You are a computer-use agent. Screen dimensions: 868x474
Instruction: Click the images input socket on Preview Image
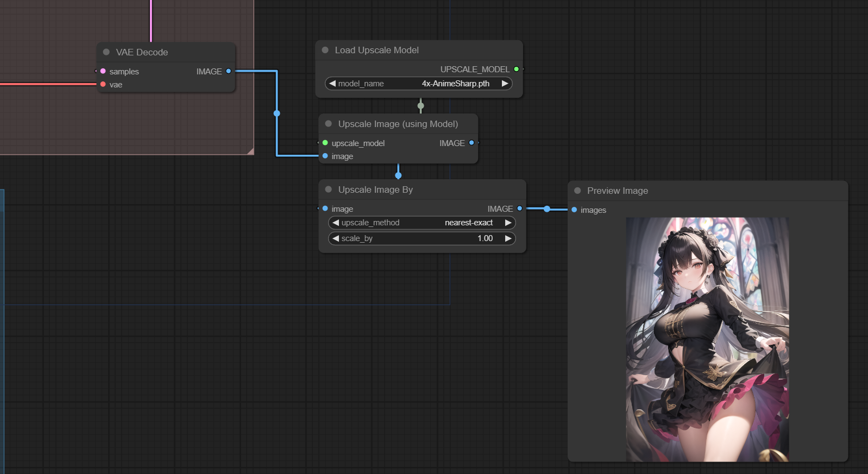tap(574, 210)
